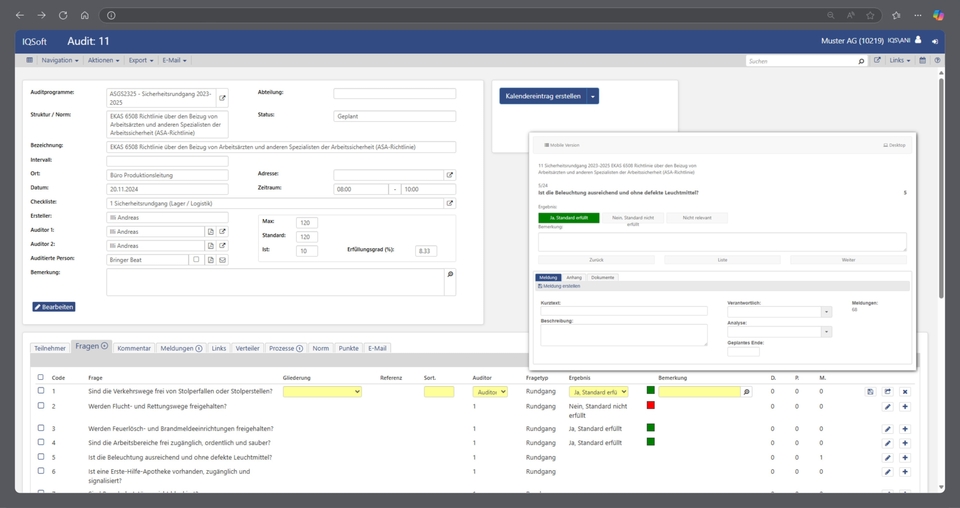
Task: Toggle the select-all checkbox in the Code header
Action: click(40, 377)
